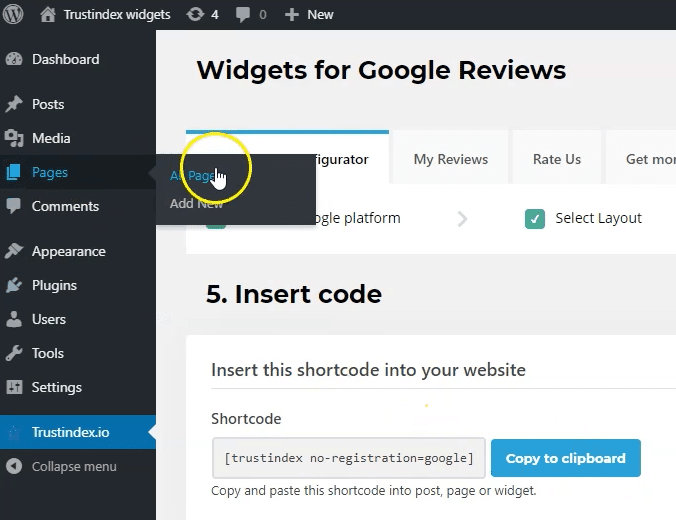Click the chevron arrow after platform step

pos(462,219)
